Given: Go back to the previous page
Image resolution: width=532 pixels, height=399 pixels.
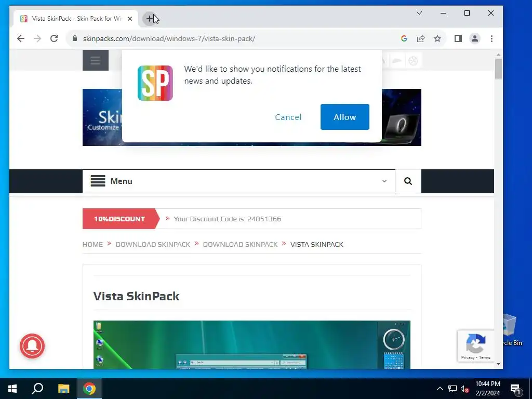Looking at the screenshot, I should 21,38.
